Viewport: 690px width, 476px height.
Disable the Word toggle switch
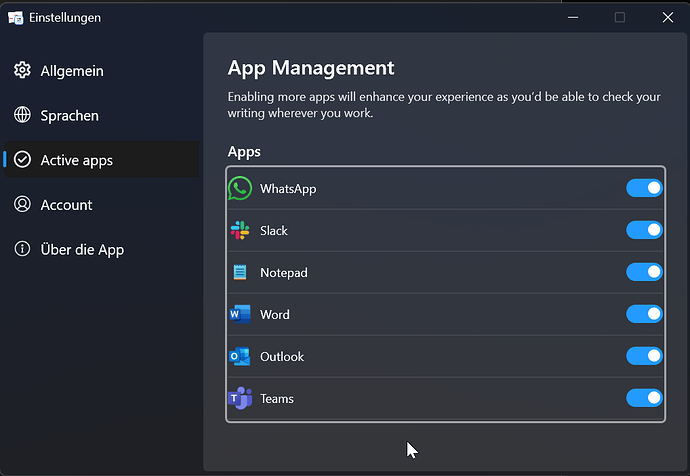point(644,314)
